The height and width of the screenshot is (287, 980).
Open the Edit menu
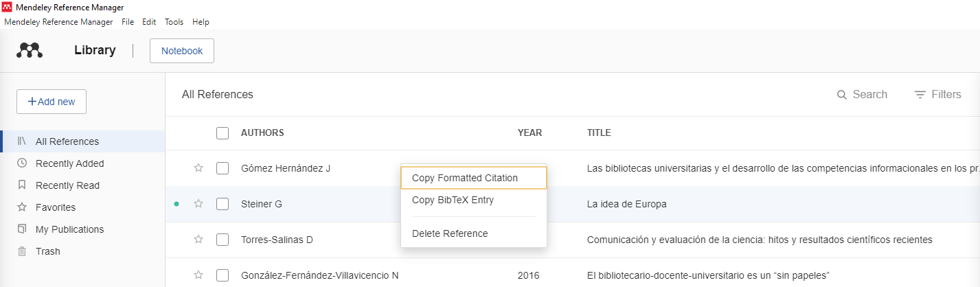click(x=149, y=22)
